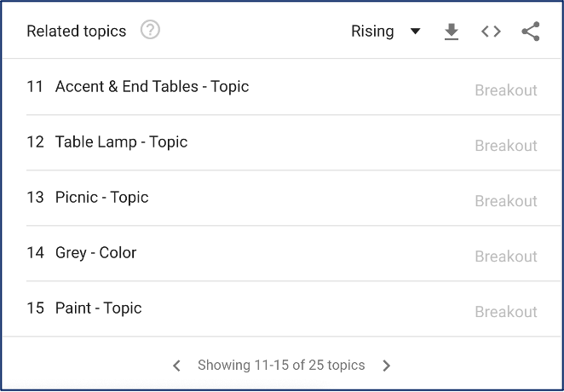Open Grey - Color topic
The width and height of the screenshot is (564, 392).
pyautogui.click(x=95, y=253)
